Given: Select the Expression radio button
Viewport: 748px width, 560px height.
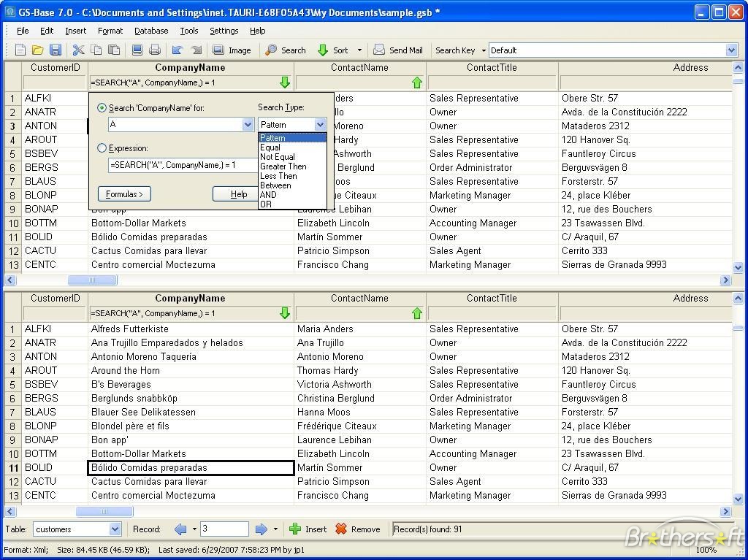Looking at the screenshot, I should coord(102,148).
